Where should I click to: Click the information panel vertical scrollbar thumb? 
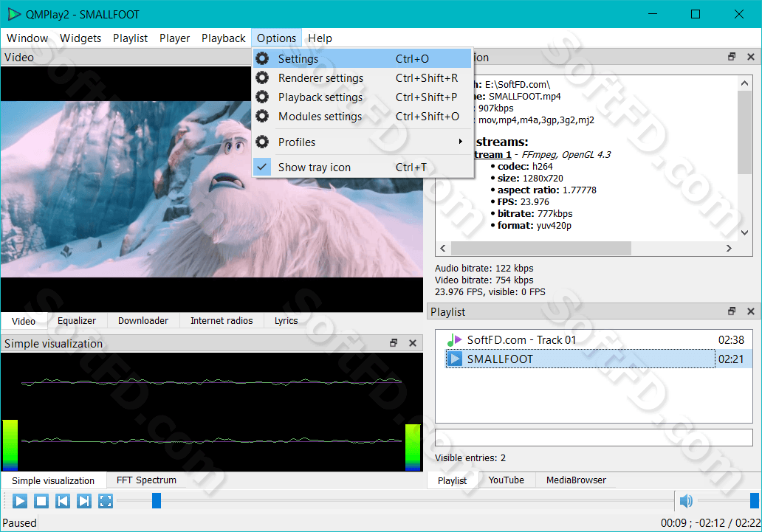[744, 131]
